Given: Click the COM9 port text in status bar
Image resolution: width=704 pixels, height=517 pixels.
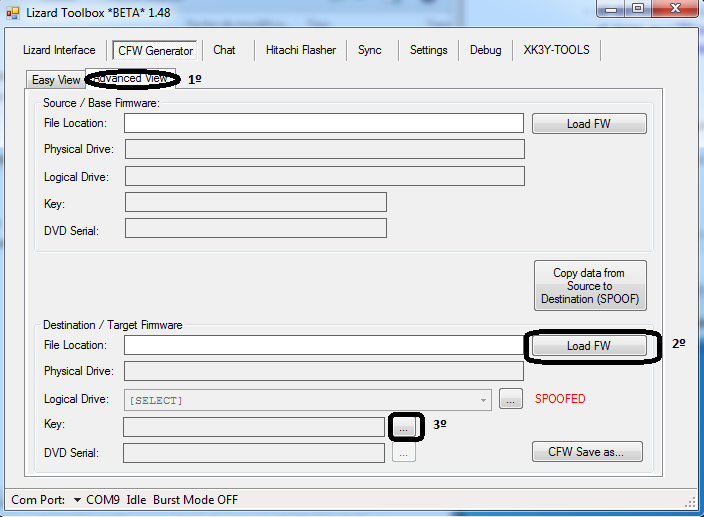Looking at the screenshot, I should coord(103,500).
